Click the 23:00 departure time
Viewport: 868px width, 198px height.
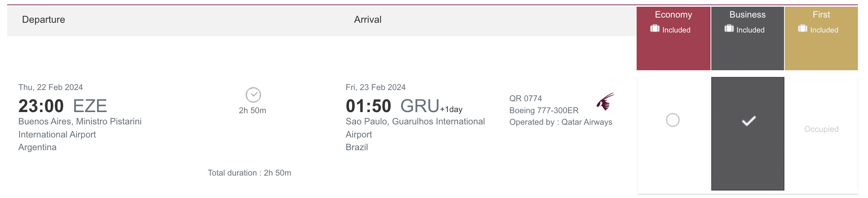(x=41, y=106)
